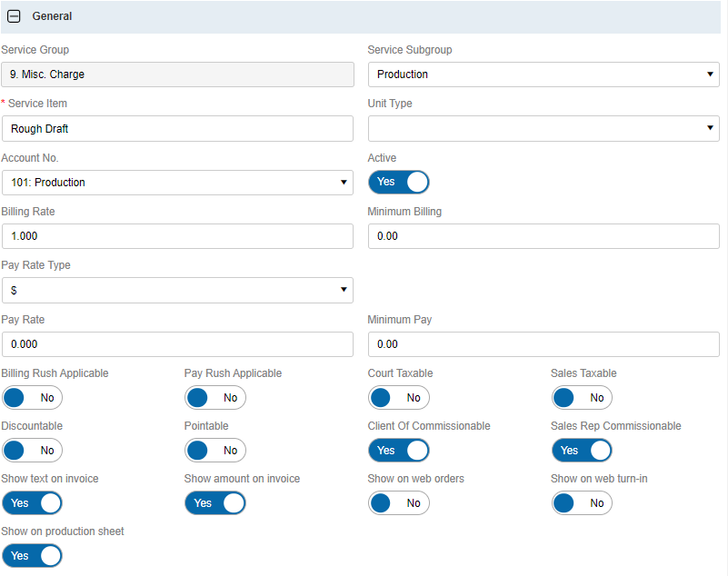Screen dimensions: 728x576
Task: Open the Service Subgroup dropdown
Action: [543, 74]
